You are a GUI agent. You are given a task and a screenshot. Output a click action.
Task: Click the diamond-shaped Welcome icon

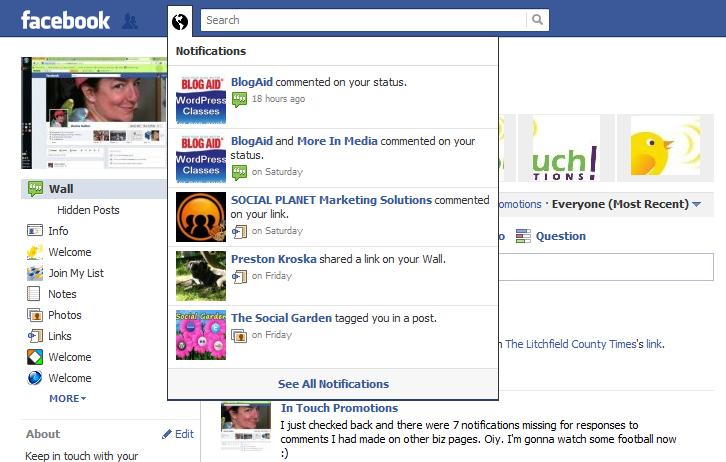click(35, 357)
